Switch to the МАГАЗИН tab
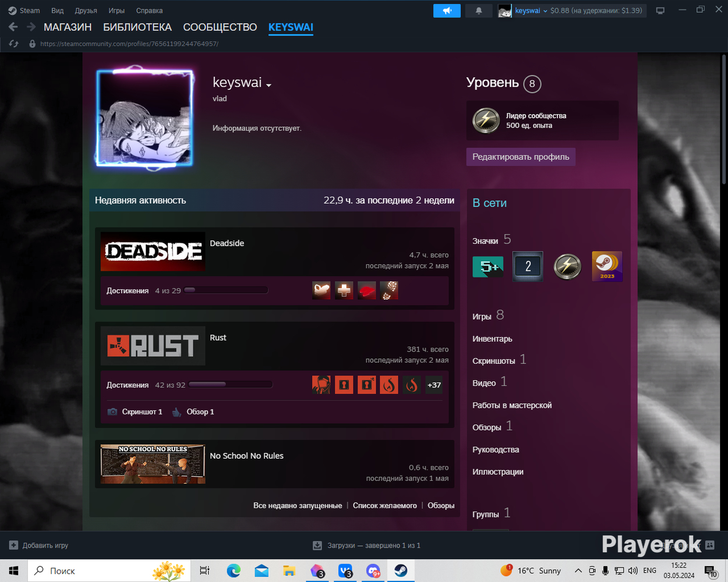Screen dimensions: 728x582 (68, 27)
